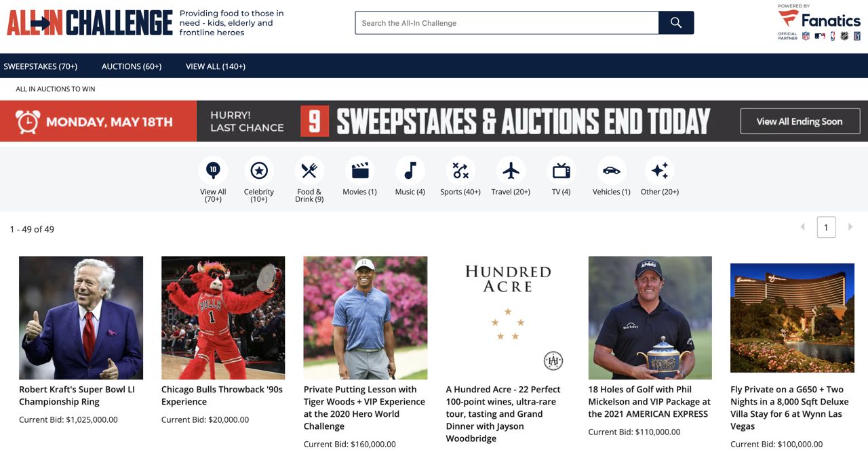Open the Movies clapperboard category
The width and height of the screenshot is (868, 452).
coord(359,171)
